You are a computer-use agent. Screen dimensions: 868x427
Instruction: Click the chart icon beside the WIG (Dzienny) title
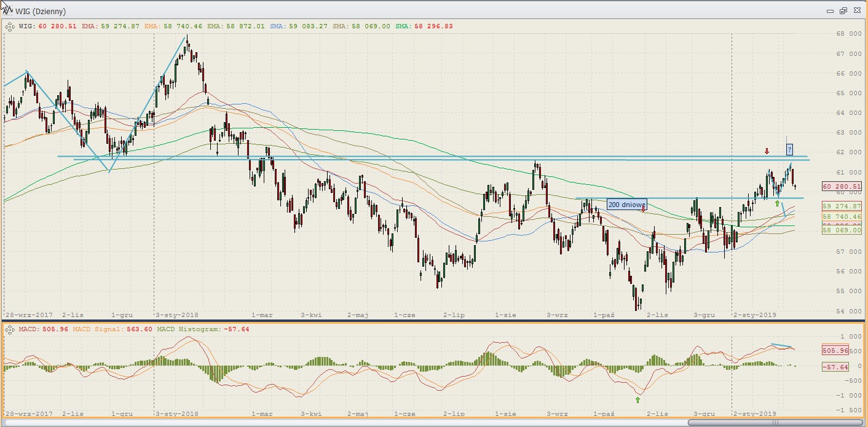tap(7, 10)
